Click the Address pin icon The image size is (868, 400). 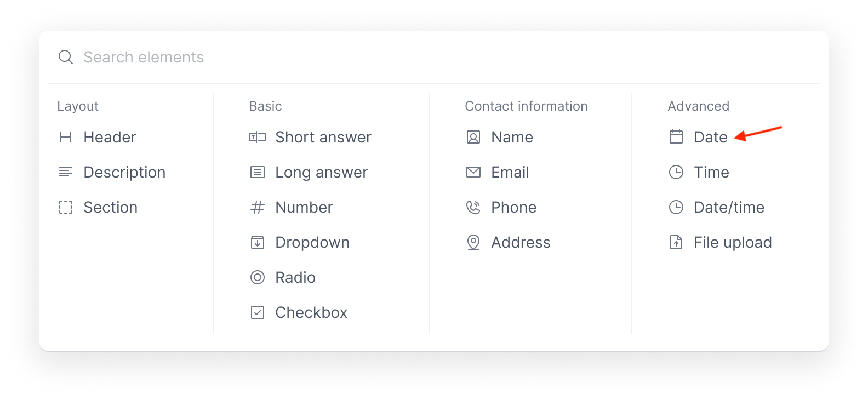[473, 242]
